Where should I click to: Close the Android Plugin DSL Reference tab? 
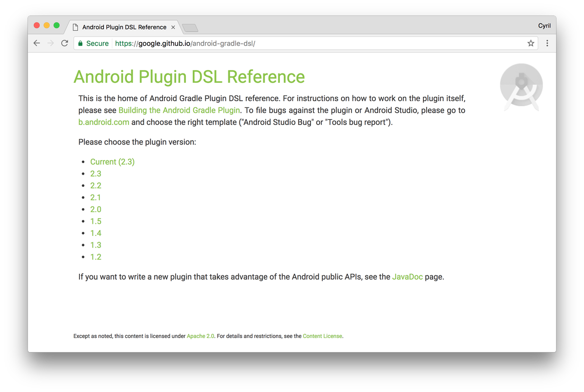point(173,27)
